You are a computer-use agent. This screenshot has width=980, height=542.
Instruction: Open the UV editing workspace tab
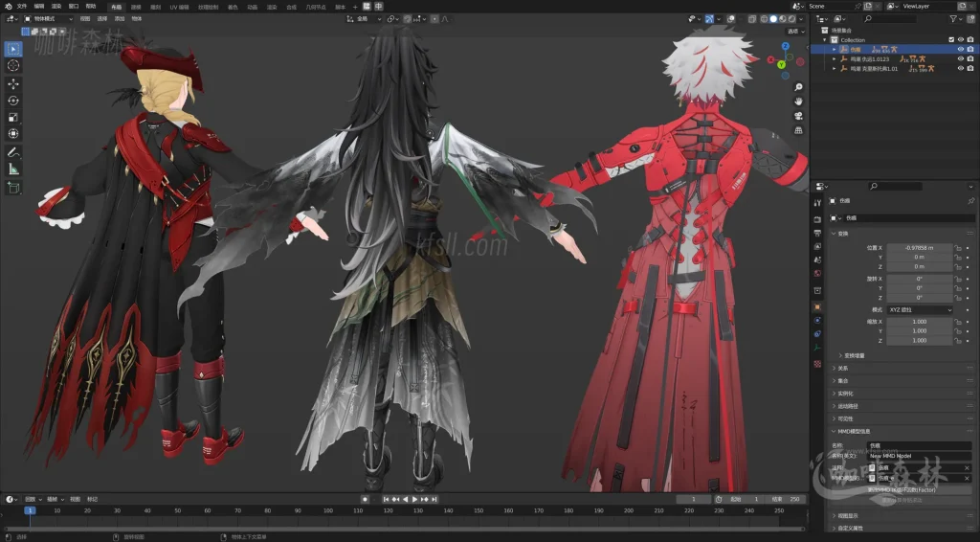(179, 7)
